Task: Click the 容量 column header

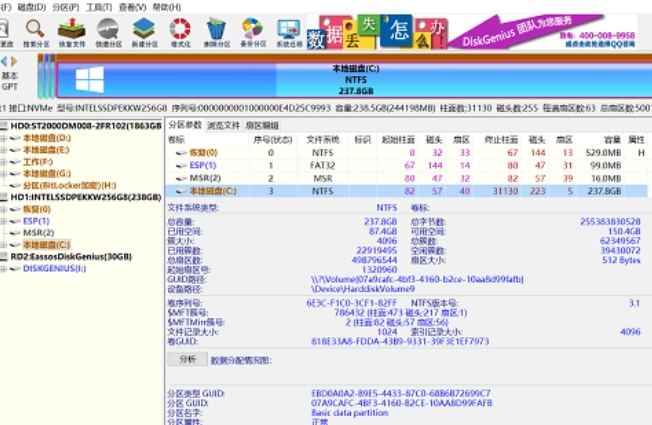Action: pos(600,140)
